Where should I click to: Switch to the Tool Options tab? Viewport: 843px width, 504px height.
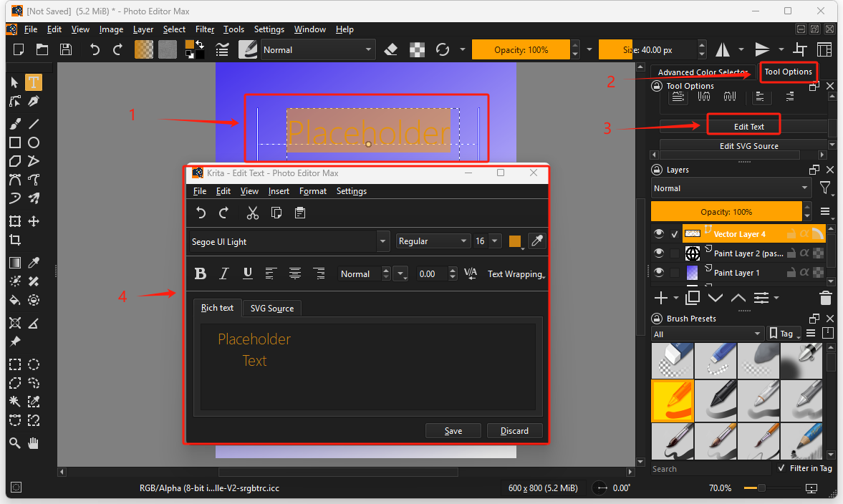point(788,72)
